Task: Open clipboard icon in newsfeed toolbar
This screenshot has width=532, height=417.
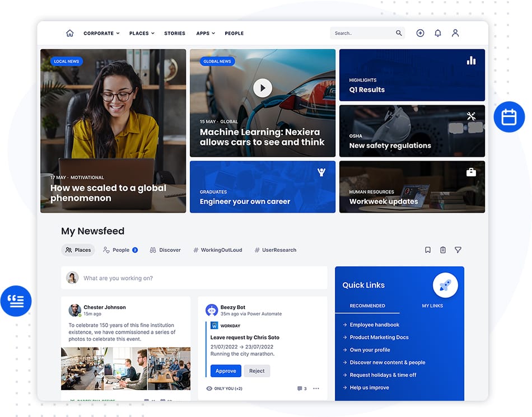Action: coord(443,250)
